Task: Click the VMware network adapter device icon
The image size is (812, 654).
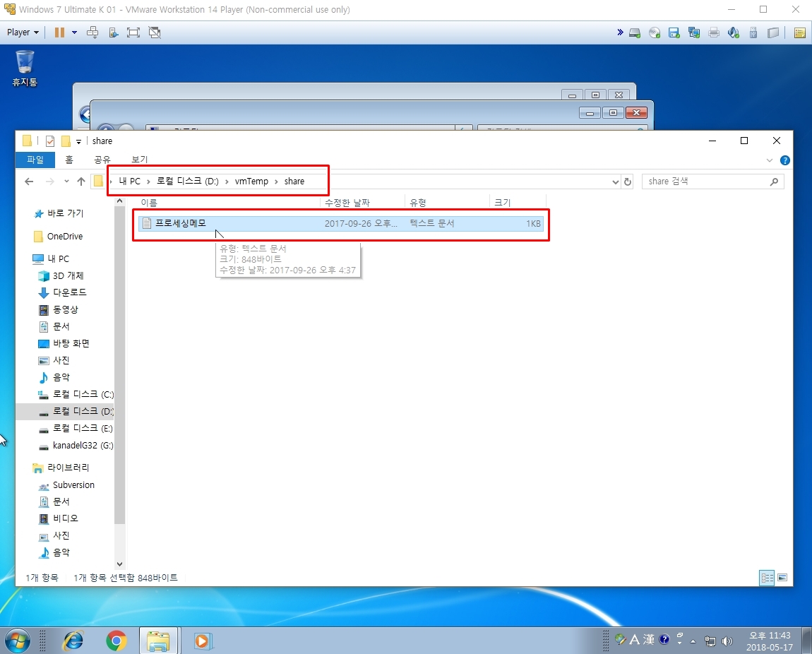Action: pyautogui.click(x=694, y=32)
